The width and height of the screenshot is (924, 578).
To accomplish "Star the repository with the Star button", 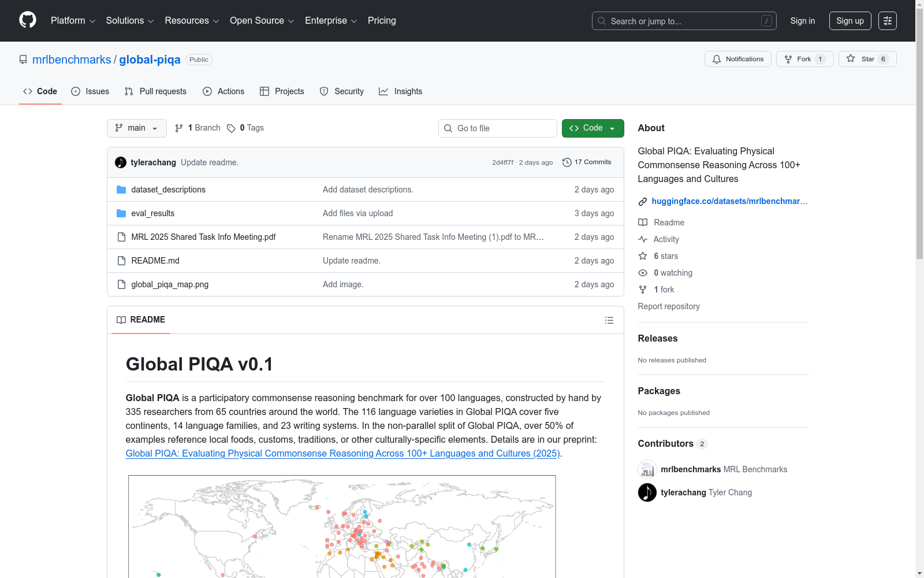I will coord(867,59).
